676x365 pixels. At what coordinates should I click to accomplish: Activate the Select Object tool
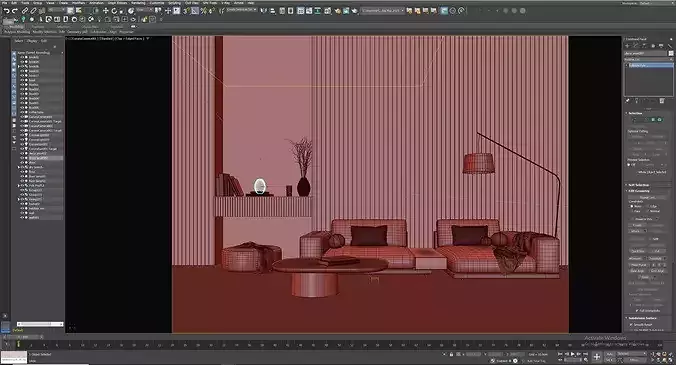(x=70, y=10)
